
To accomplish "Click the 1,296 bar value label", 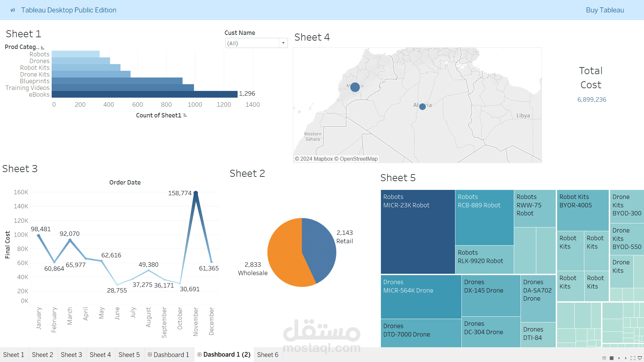I will (247, 94).
